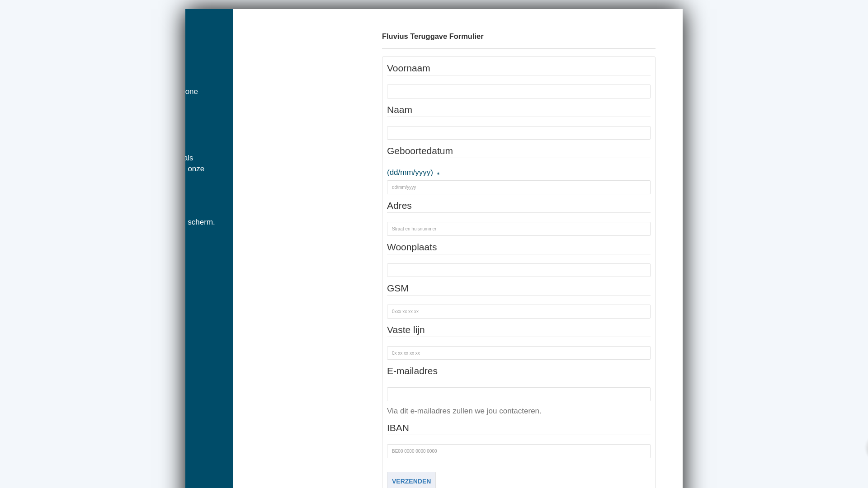Select the Vaste lijn input field
The image size is (868, 488).
click(x=519, y=353)
